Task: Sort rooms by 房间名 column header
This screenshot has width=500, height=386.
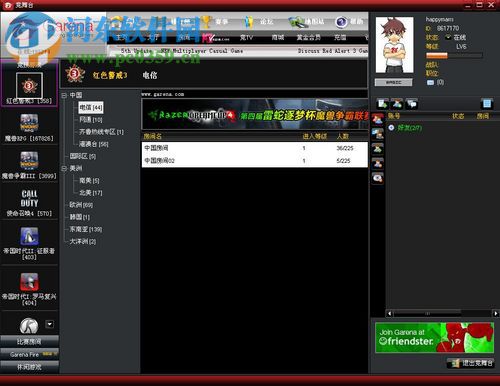Action: (x=153, y=136)
